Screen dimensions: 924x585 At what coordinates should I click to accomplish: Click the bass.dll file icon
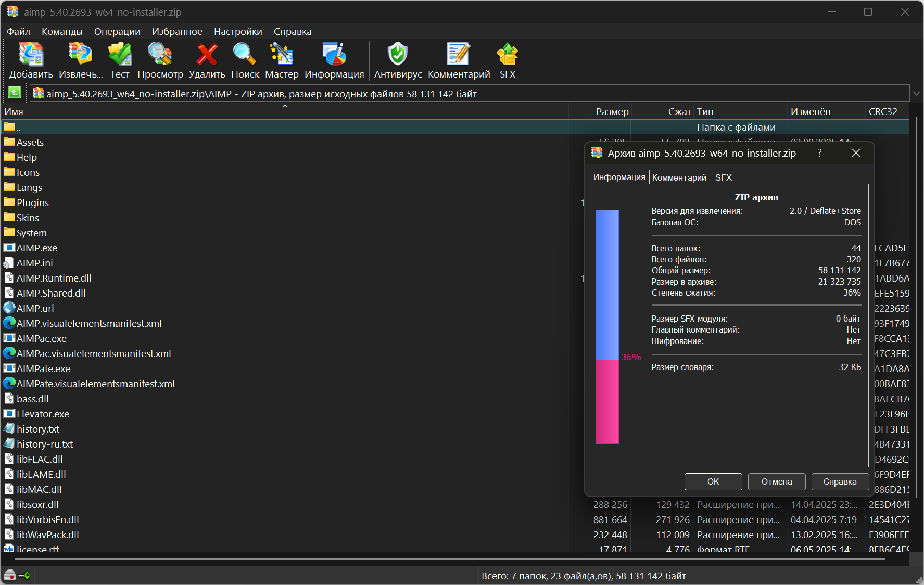[x=9, y=398]
